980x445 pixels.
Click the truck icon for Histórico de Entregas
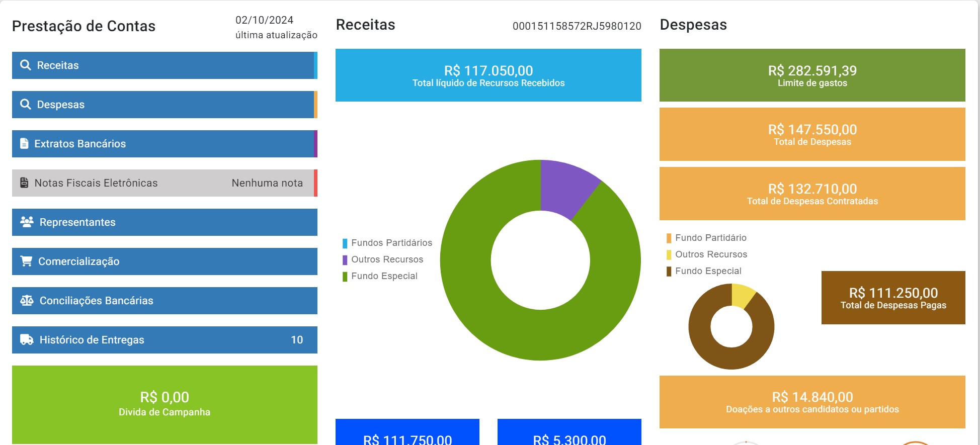(x=27, y=340)
